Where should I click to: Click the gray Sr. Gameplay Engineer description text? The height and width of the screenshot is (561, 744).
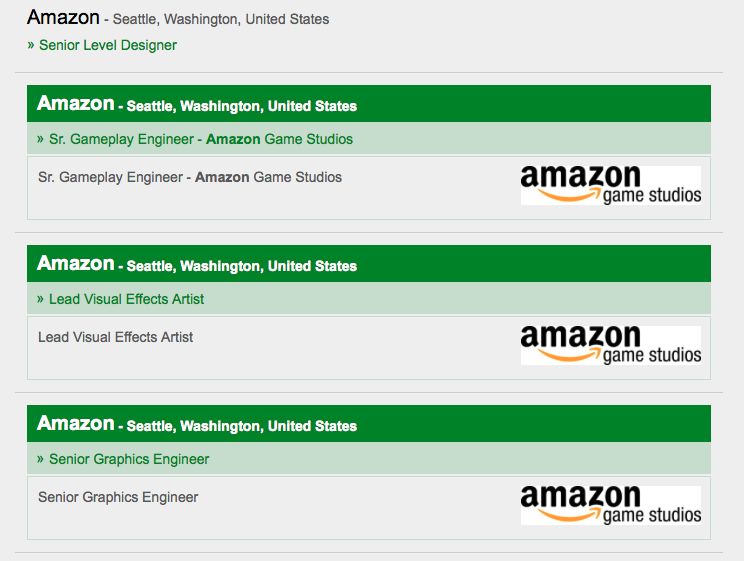(190, 177)
